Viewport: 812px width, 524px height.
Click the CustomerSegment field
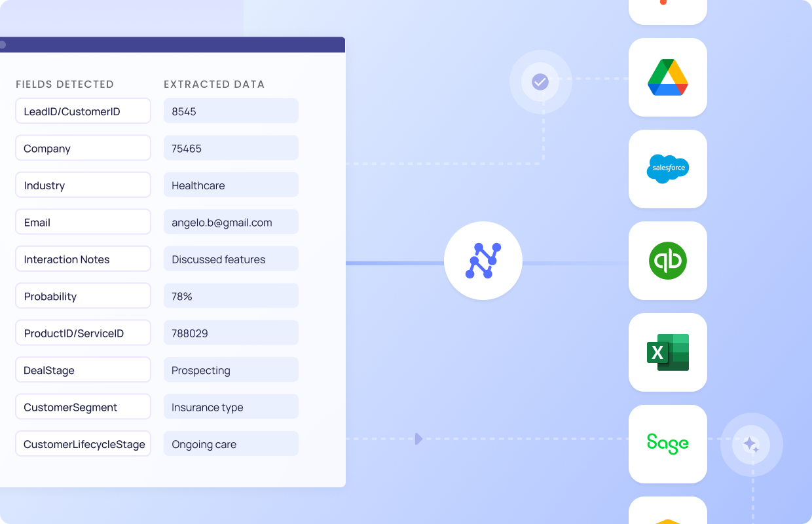[x=83, y=407]
